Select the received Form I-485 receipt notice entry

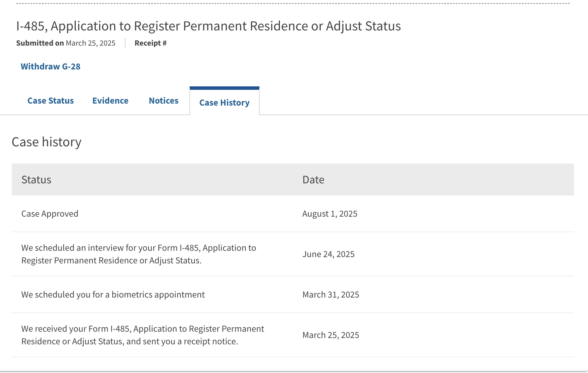pyautogui.click(x=143, y=335)
